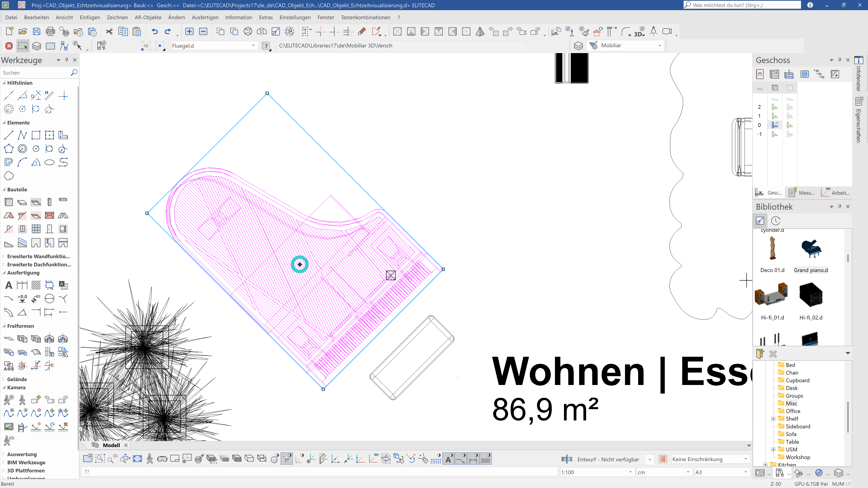Image resolution: width=868 pixels, height=488 pixels.
Task: Select the rectangle element tool
Action: (x=36, y=135)
